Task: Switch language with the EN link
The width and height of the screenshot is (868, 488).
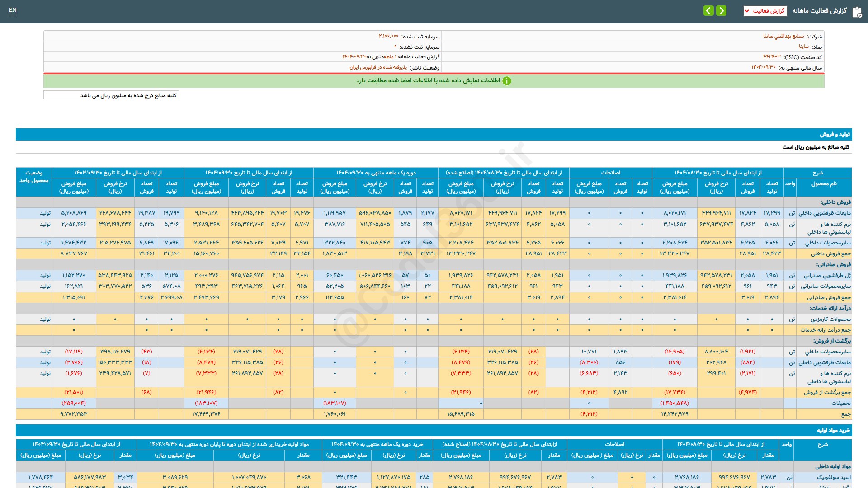Action: [x=13, y=10]
